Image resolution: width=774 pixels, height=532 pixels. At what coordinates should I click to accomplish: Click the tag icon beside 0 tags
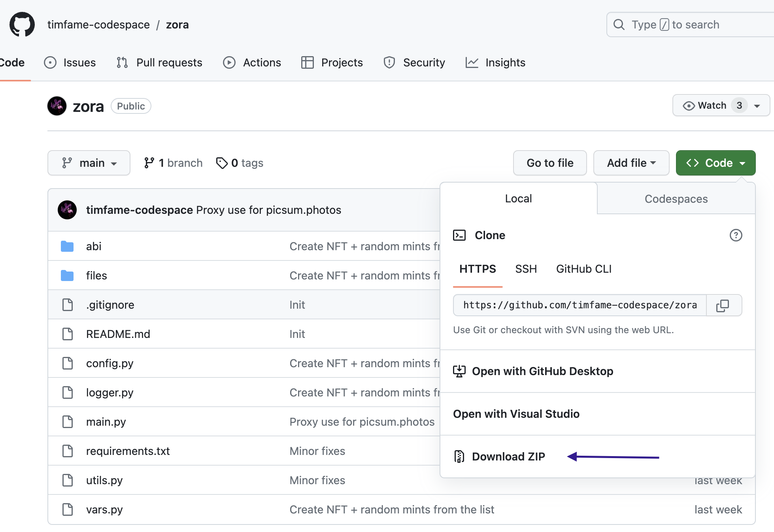(222, 163)
